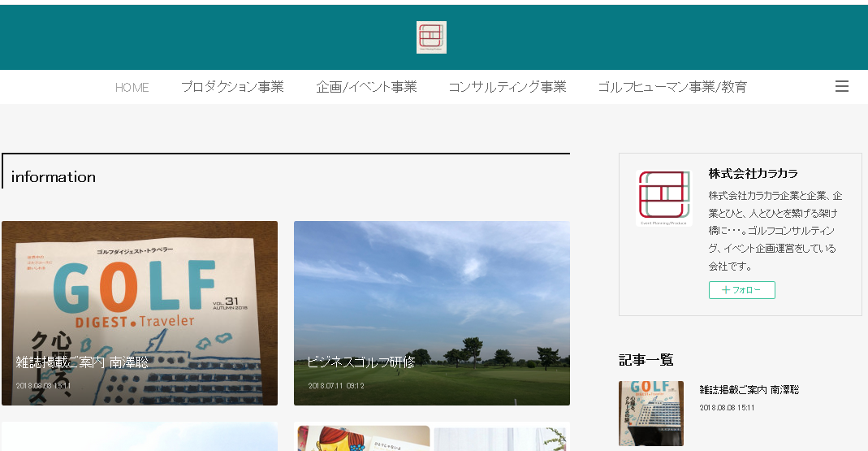Select the 企画/イベント事業 menu item
This screenshot has width=868, height=451.
366,87
